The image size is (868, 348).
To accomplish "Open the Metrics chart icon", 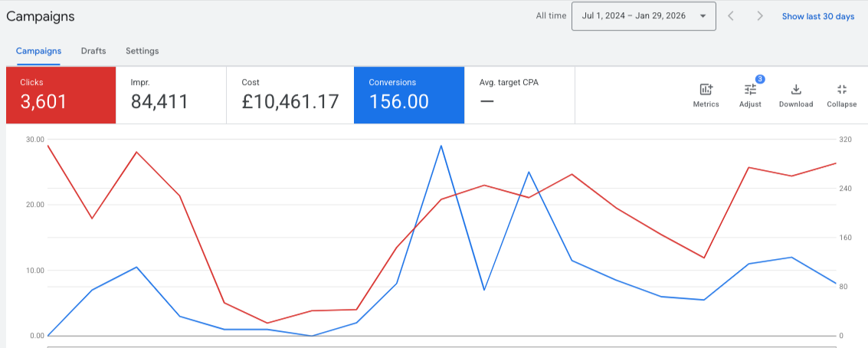I will point(706,90).
